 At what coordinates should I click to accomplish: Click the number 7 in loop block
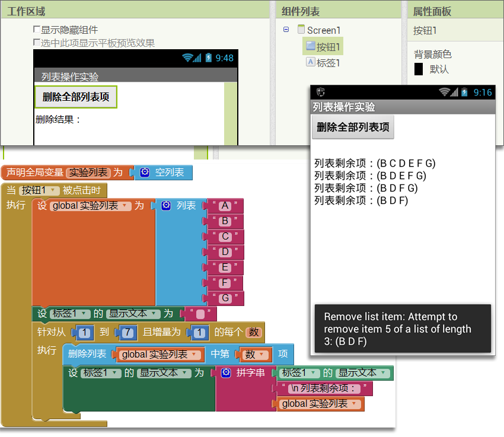click(x=127, y=332)
